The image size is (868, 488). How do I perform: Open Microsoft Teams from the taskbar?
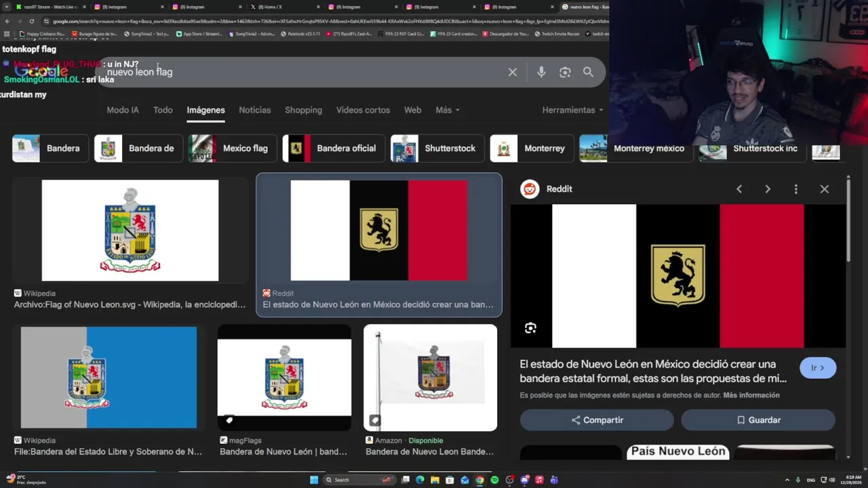click(x=554, y=480)
